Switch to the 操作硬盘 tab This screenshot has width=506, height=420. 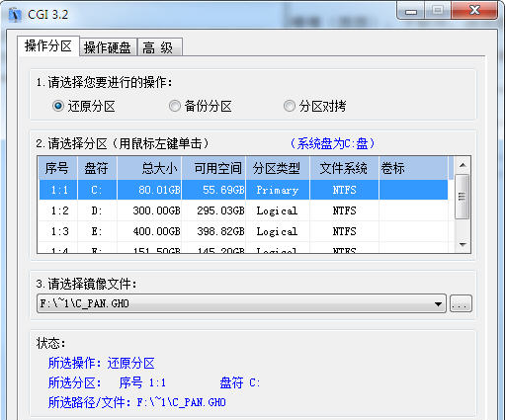pyautogui.click(x=108, y=47)
